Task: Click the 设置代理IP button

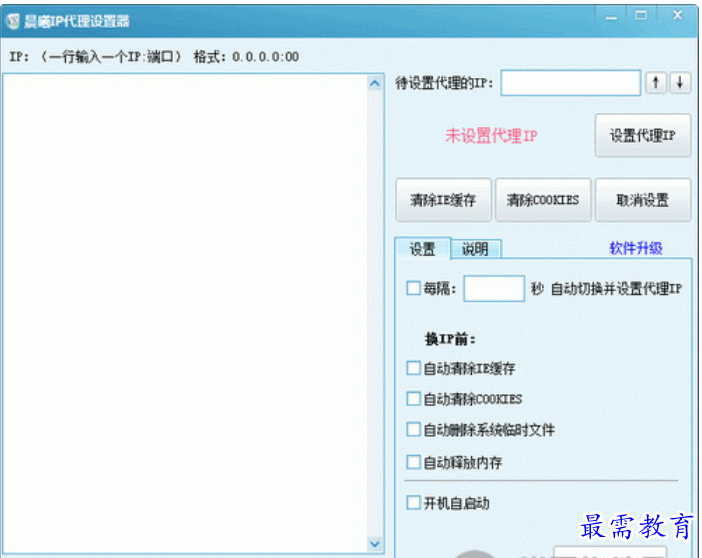Action: pos(642,135)
